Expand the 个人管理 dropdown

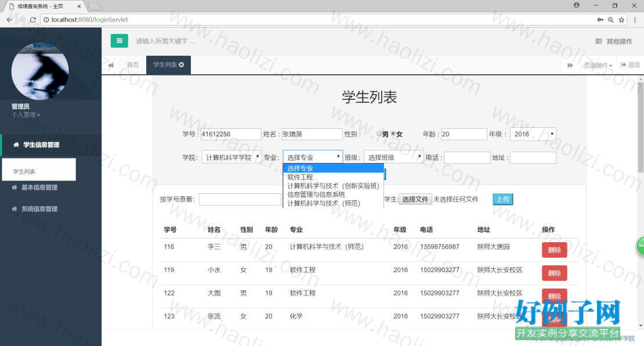(x=26, y=114)
